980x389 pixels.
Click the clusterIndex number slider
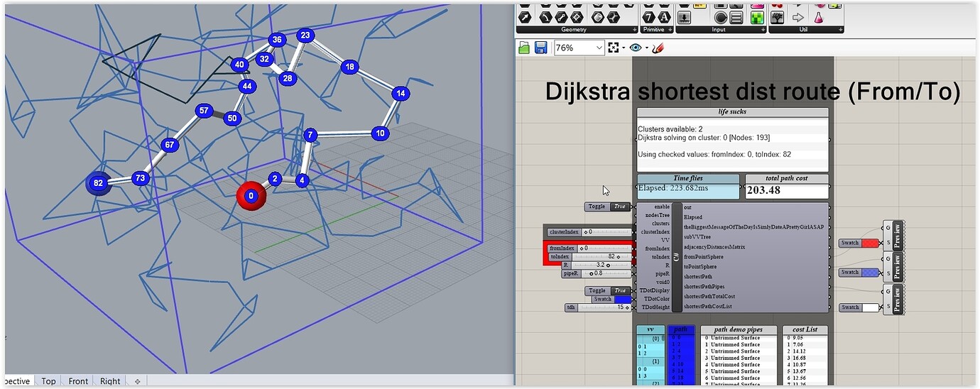pyautogui.click(x=588, y=232)
